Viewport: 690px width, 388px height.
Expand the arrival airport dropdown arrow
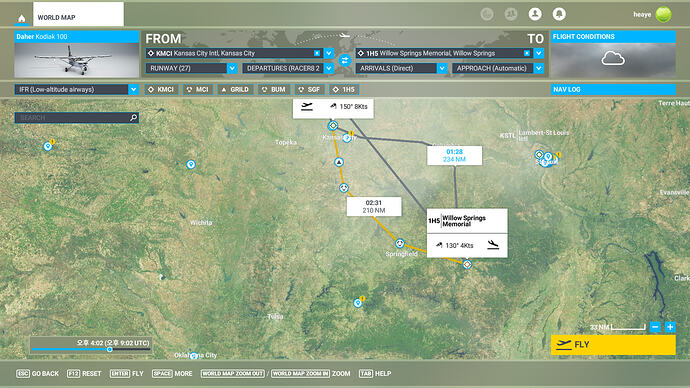(539, 53)
